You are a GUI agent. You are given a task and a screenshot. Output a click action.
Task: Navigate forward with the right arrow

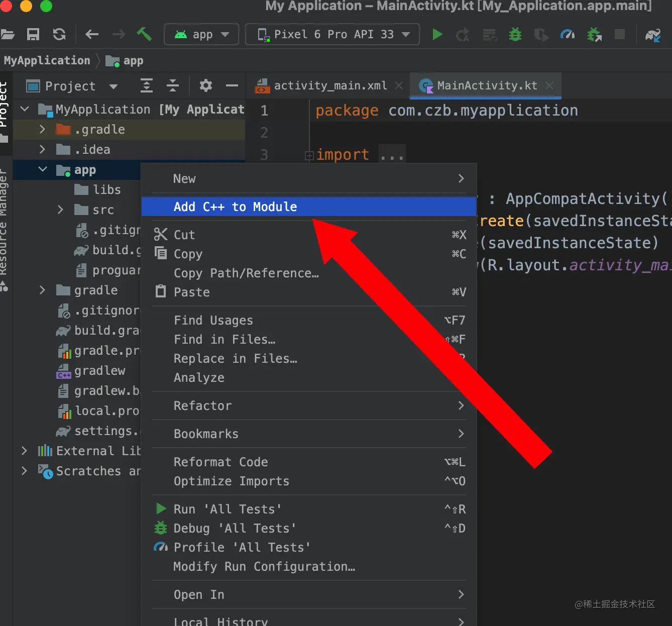(x=119, y=34)
